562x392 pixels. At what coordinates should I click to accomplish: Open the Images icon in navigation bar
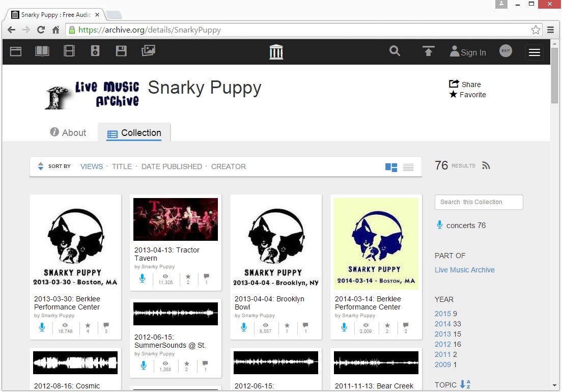[x=148, y=50]
